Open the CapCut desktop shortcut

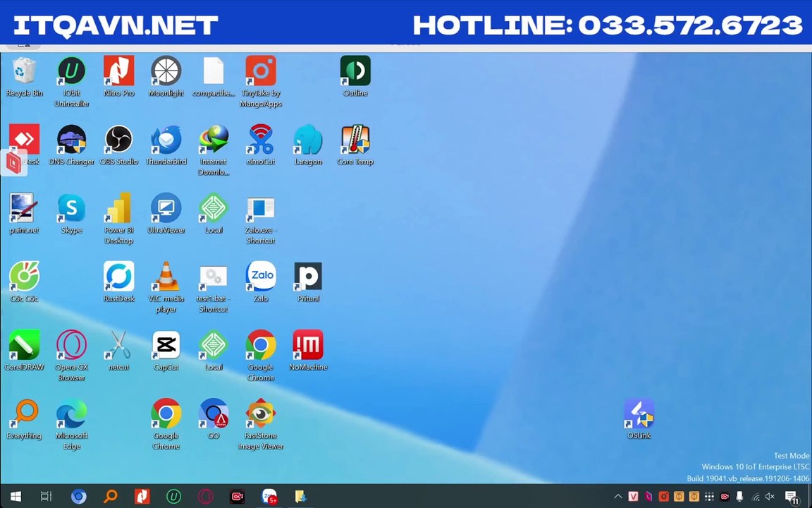point(166,351)
